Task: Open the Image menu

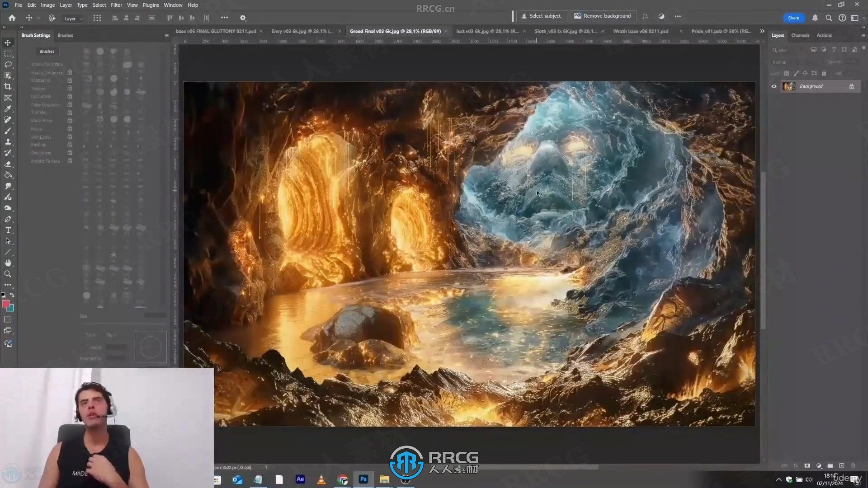Action: (47, 5)
